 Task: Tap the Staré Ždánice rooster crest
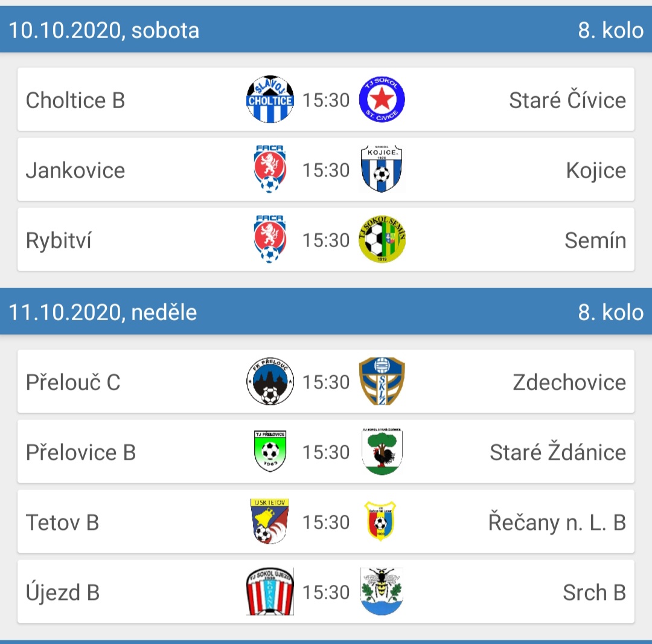382,451
